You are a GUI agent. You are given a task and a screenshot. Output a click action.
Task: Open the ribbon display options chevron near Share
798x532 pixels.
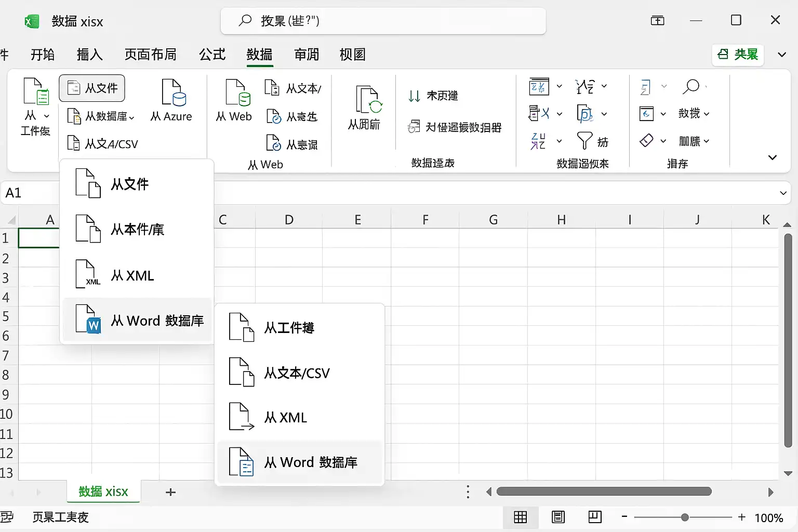pyautogui.click(x=781, y=55)
